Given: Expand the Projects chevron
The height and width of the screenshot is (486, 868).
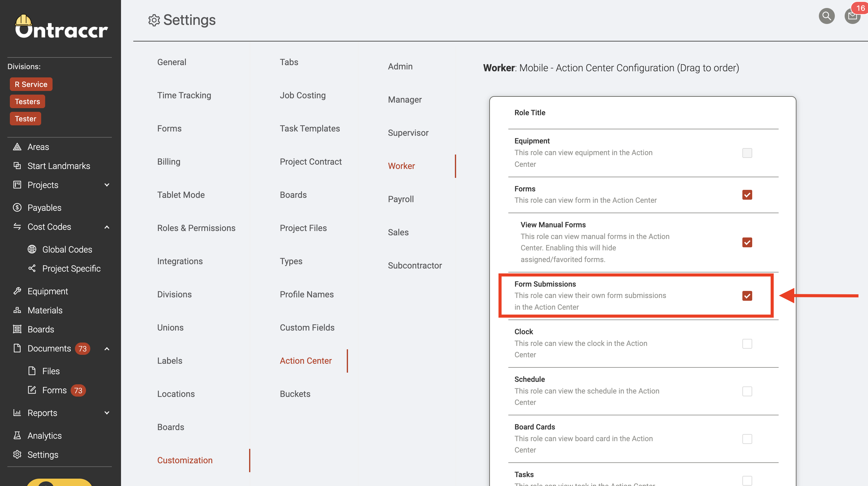Looking at the screenshot, I should (107, 185).
